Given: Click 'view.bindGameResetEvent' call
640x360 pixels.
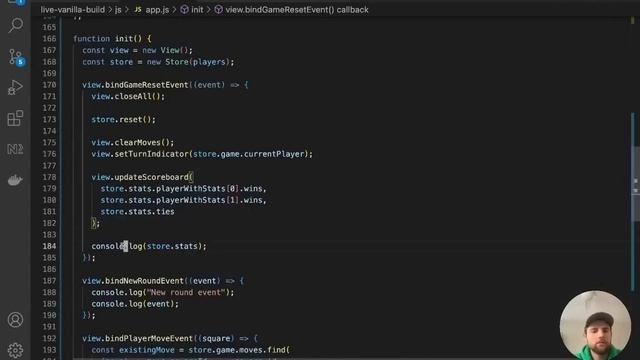Looking at the screenshot, I should click(135, 85).
